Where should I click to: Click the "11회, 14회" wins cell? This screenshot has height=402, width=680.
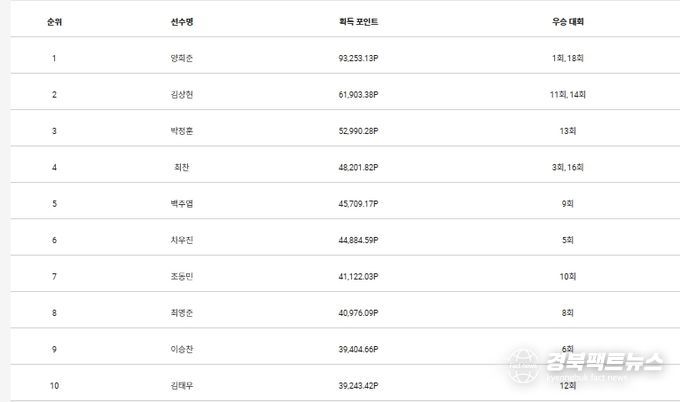click(x=567, y=94)
